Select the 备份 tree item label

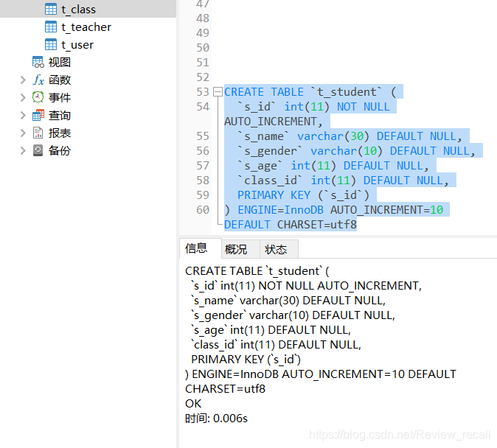pyautogui.click(x=60, y=150)
